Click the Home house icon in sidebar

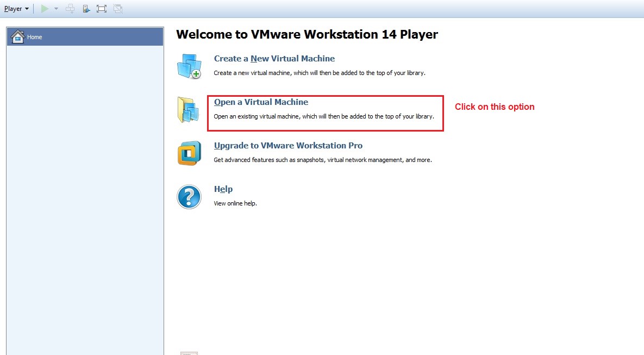click(x=17, y=36)
